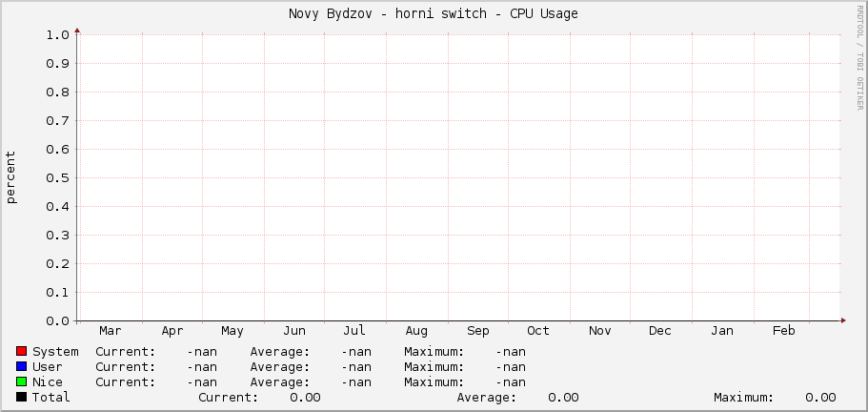Click the Total row Average 0.00 value
This screenshot has height=412, width=868.
pyautogui.click(x=563, y=397)
